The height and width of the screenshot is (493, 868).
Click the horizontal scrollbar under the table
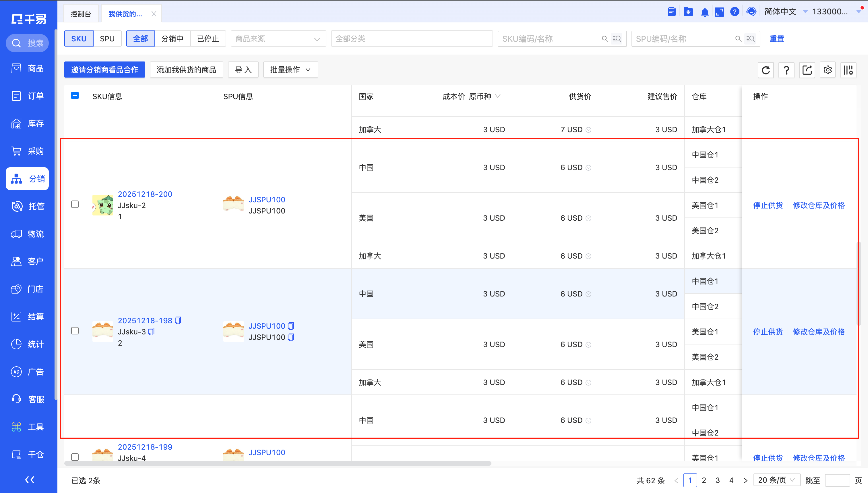[278, 463]
